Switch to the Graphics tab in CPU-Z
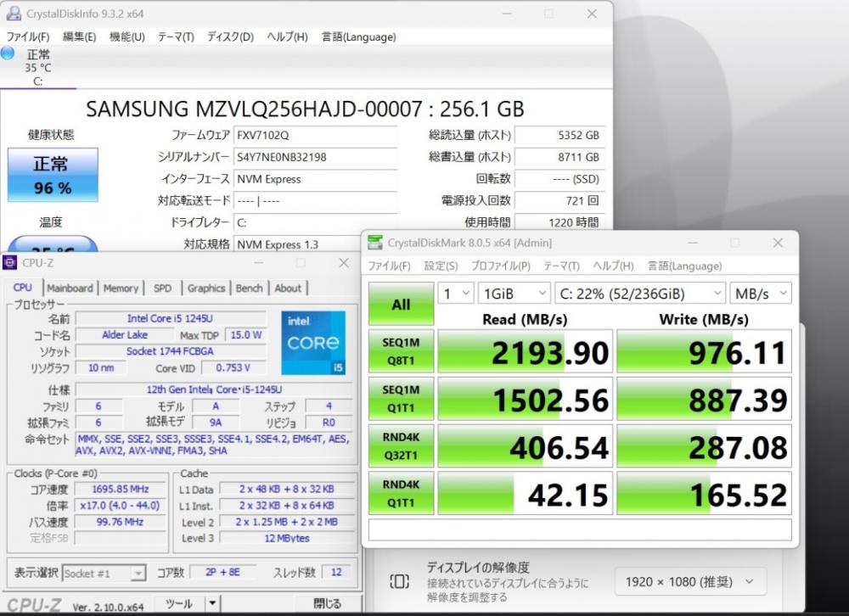Screen dimensions: 849x616 pyautogui.click(x=205, y=288)
